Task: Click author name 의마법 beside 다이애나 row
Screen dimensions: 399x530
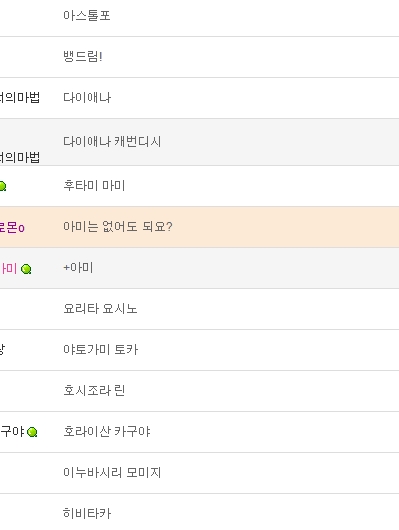Action: [x=20, y=98]
